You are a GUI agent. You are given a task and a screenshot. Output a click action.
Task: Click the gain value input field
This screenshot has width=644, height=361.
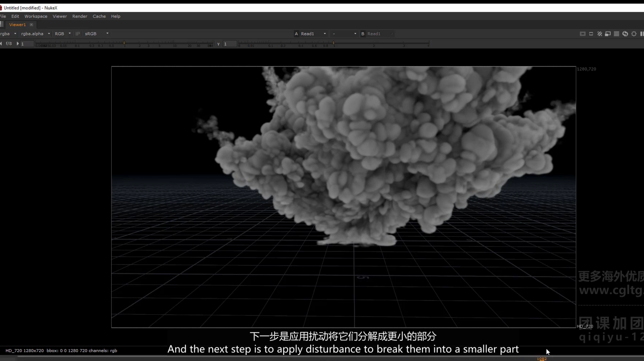pyautogui.click(x=27, y=44)
